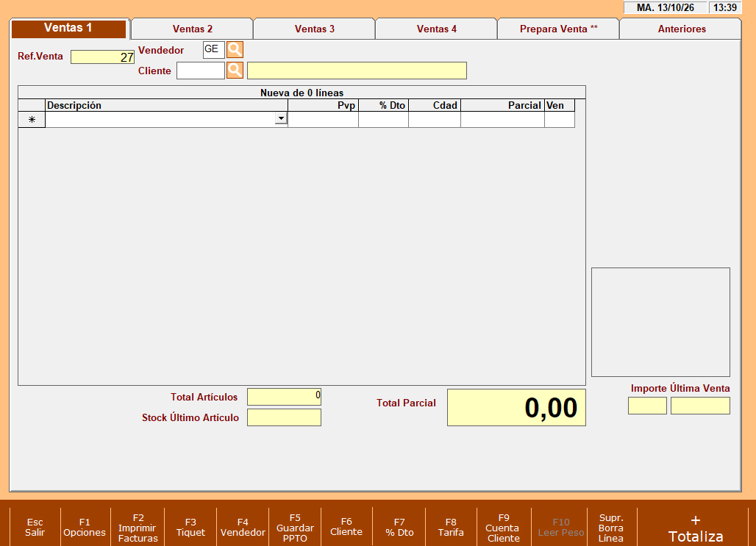Click the F6 Cliente button

click(346, 527)
